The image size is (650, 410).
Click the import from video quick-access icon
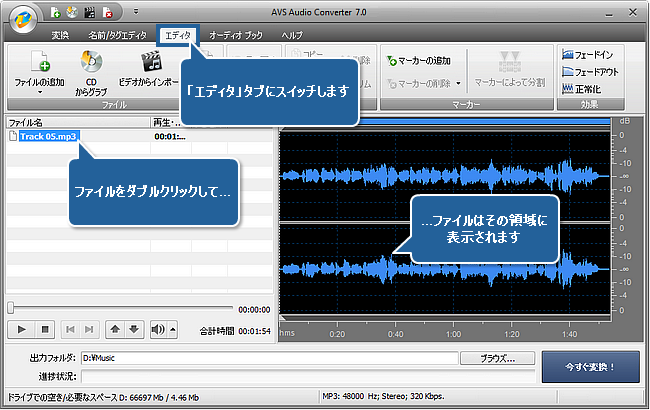[x=90, y=13]
